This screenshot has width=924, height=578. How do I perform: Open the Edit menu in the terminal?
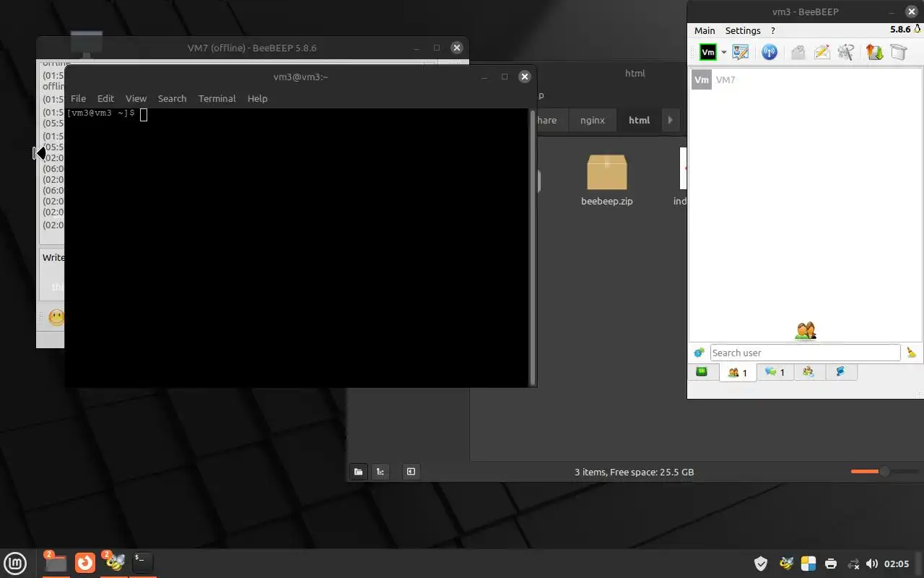click(105, 98)
